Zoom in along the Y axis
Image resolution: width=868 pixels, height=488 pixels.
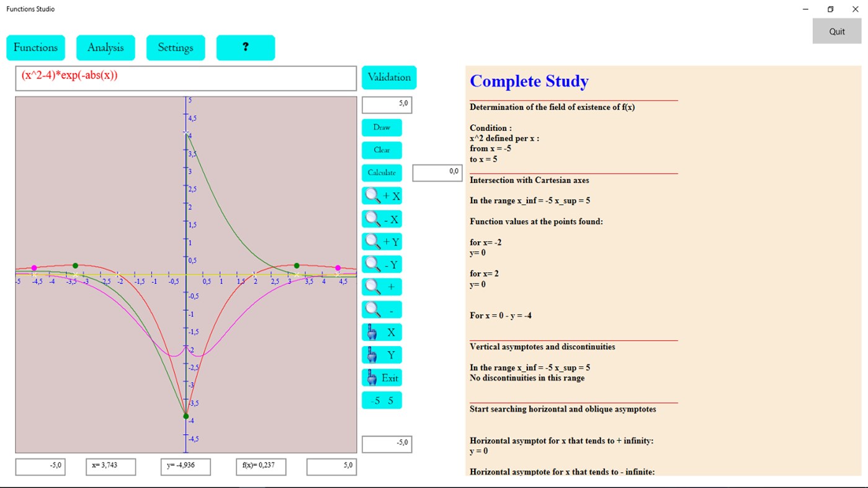(382, 241)
